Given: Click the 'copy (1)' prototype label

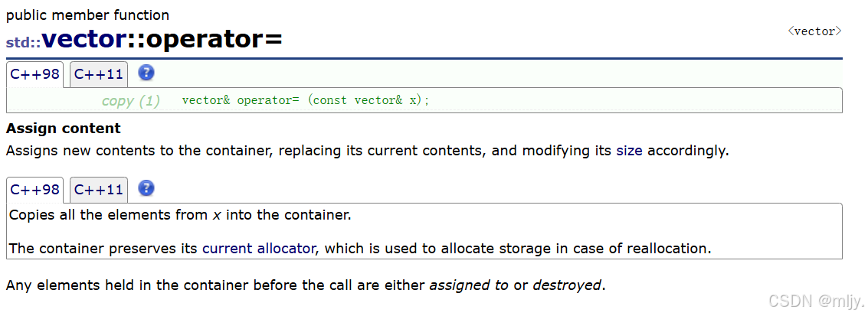Looking at the screenshot, I should [131, 101].
